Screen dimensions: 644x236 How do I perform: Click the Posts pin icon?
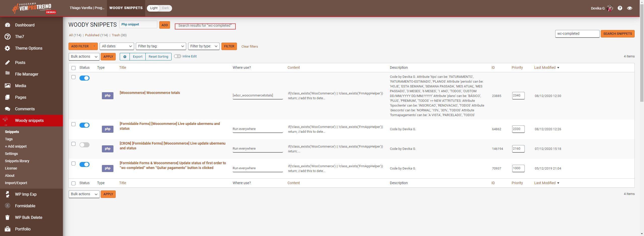click(x=8, y=62)
